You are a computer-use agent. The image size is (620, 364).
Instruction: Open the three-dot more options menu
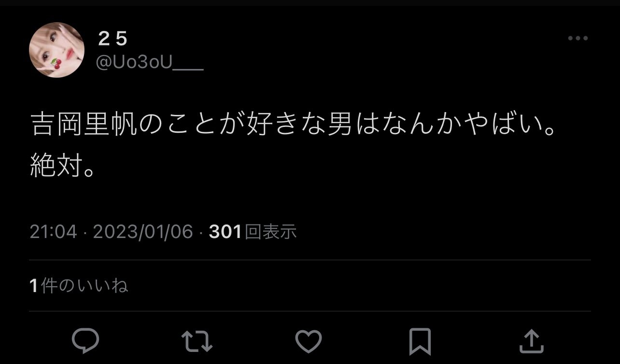578,38
